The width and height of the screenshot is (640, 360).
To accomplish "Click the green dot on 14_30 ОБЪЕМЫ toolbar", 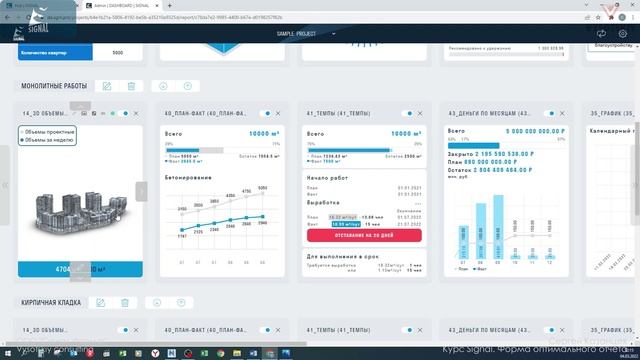I will click(113, 113).
